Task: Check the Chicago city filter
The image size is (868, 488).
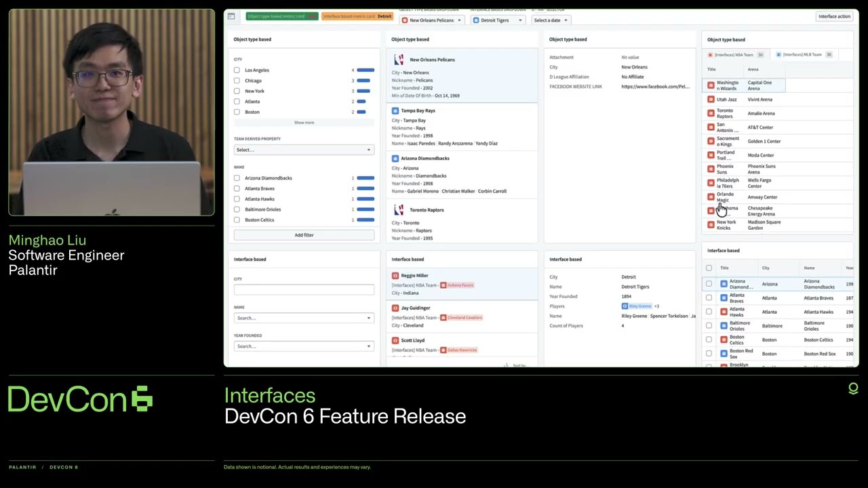Action: [237, 81]
